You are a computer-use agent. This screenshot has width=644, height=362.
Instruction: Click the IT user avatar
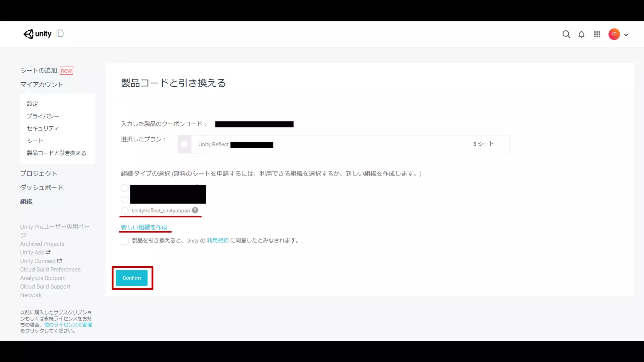click(x=614, y=34)
